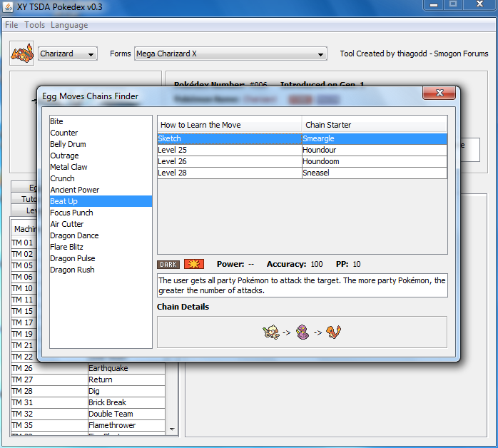Open the Language menu

(69, 25)
